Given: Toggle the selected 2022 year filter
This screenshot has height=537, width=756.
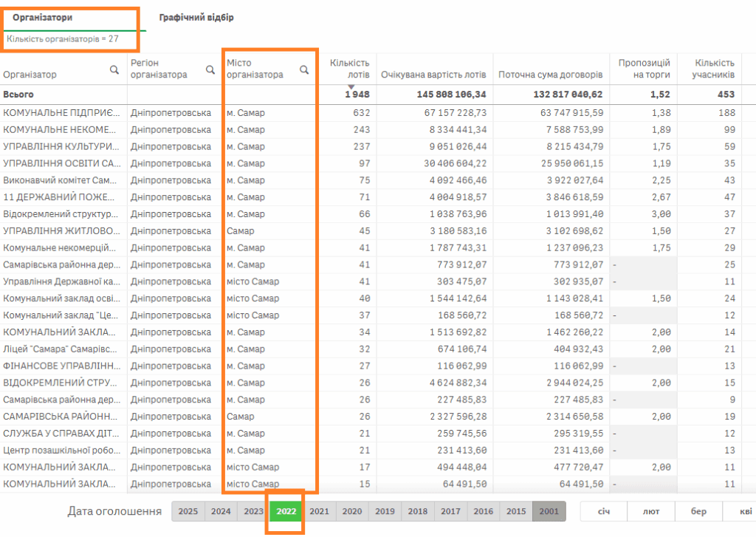Looking at the screenshot, I should pos(286,511).
